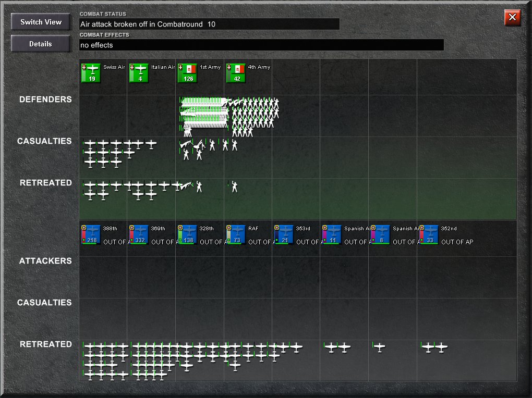532x398 pixels.
Task: Click the Combat Status message field
Action: (x=209, y=24)
